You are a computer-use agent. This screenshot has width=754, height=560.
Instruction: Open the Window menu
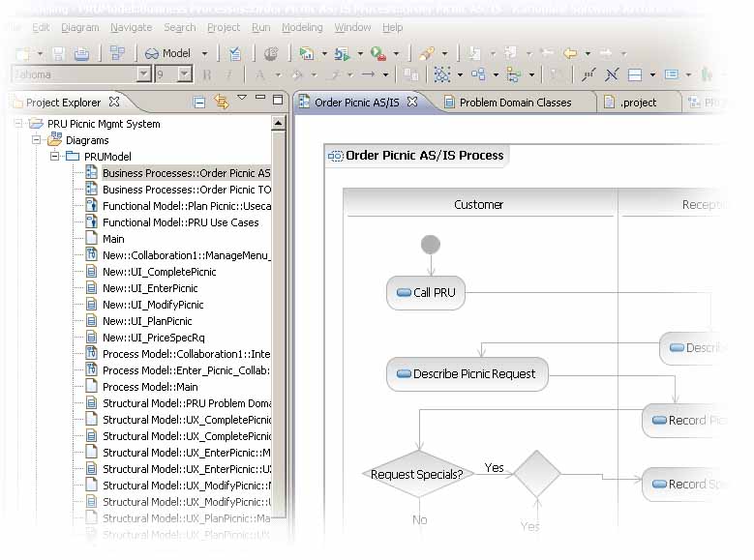pos(352,27)
